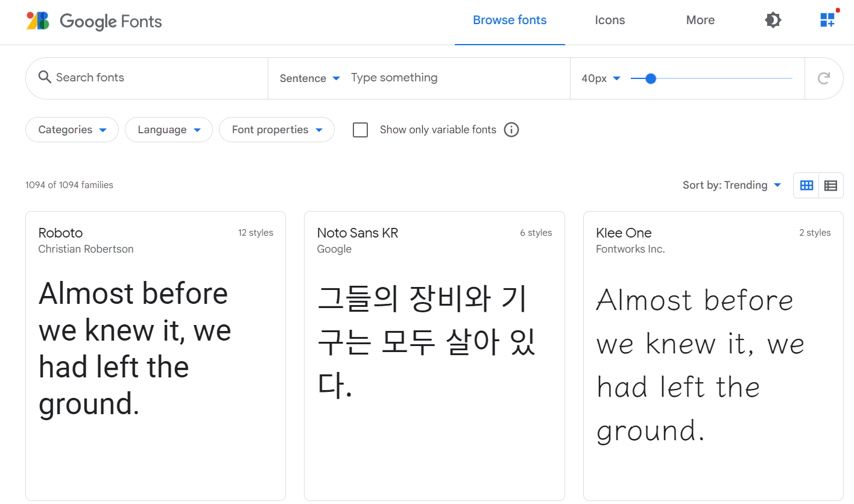Select the Browse fonts tab
The height and width of the screenshot is (504, 854).
pyautogui.click(x=510, y=20)
